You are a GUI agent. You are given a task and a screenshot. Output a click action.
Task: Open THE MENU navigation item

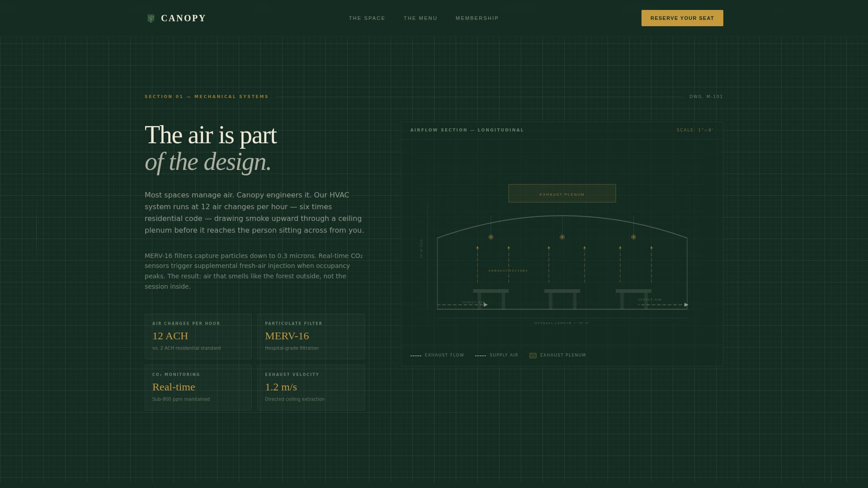click(420, 18)
